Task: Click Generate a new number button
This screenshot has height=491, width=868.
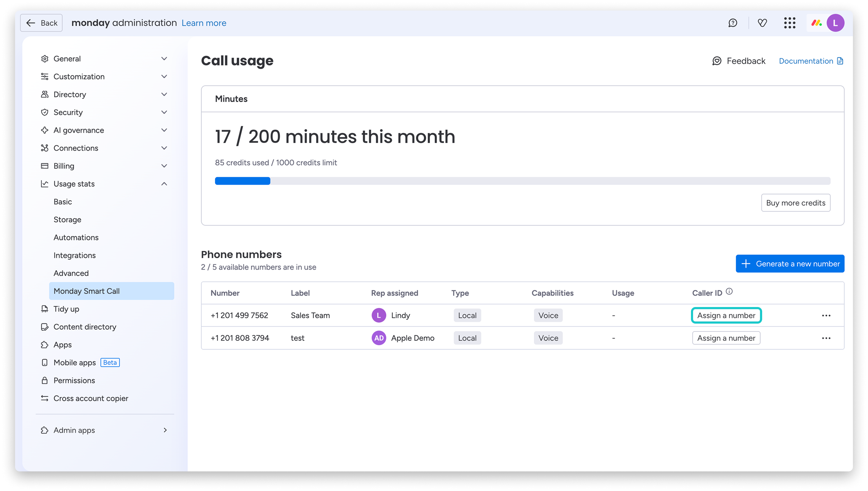Action: tap(790, 264)
